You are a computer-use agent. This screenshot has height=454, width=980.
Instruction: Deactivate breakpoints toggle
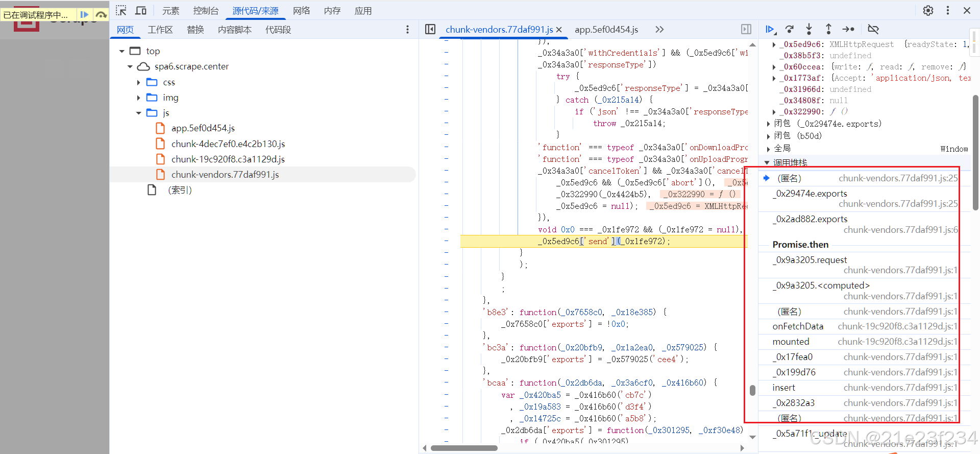(873, 30)
